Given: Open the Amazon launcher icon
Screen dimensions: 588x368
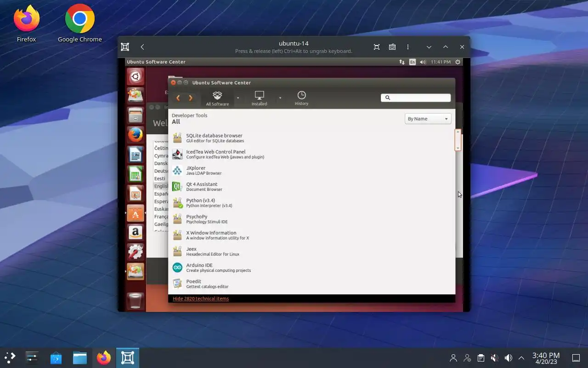Looking at the screenshot, I should 135,232.
